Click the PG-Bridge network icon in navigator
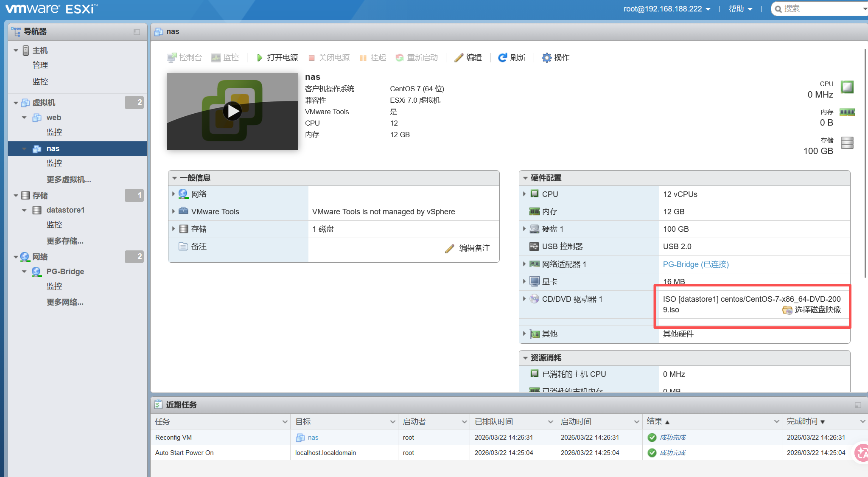 tap(36, 272)
